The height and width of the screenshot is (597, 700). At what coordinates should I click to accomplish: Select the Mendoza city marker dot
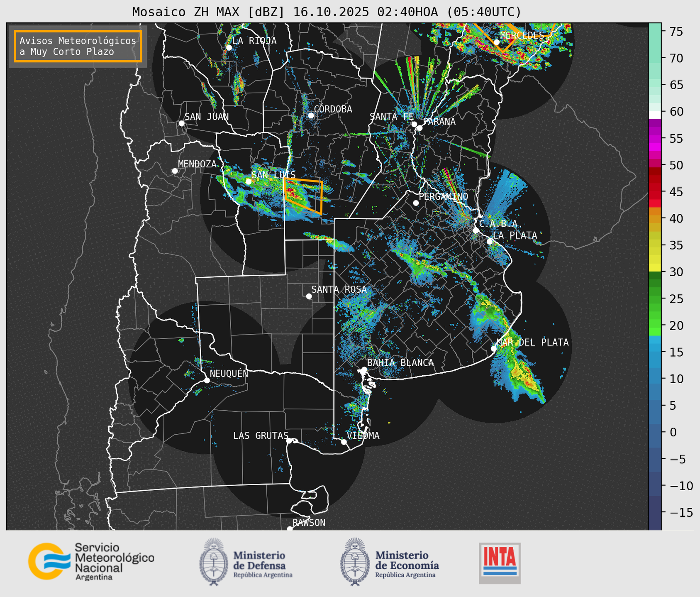click(175, 171)
